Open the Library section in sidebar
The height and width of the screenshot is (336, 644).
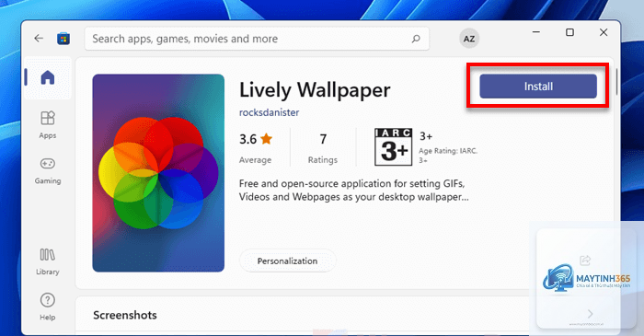48,261
